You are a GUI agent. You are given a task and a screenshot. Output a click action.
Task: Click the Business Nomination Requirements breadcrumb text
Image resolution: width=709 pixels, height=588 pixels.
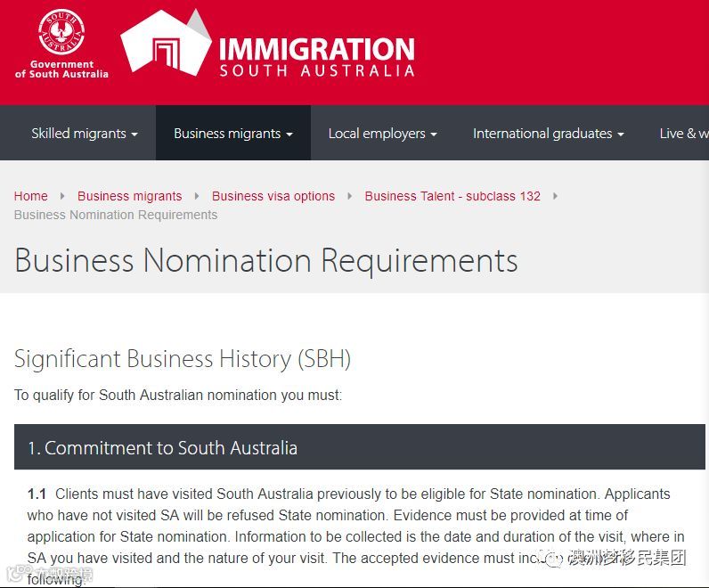coord(116,215)
